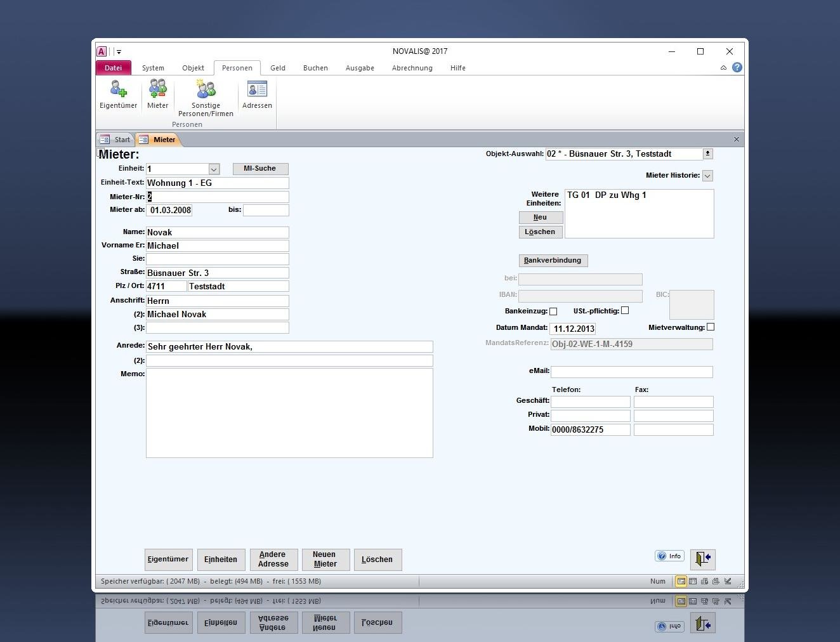Open the Hilfe ribbon tab
The height and width of the screenshot is (642, 840).
(x=458, y=68)
